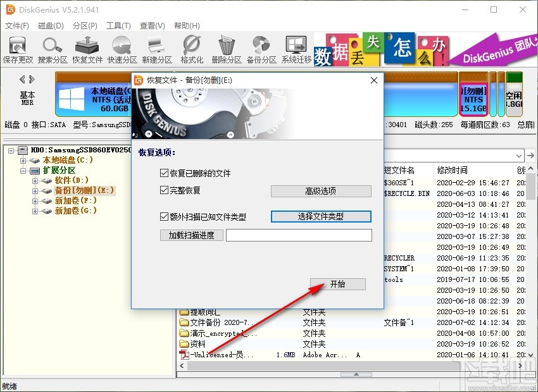Click the 加载扫描进度 button
This screenshot has height=392, width=538.
[x=191, y=235]
